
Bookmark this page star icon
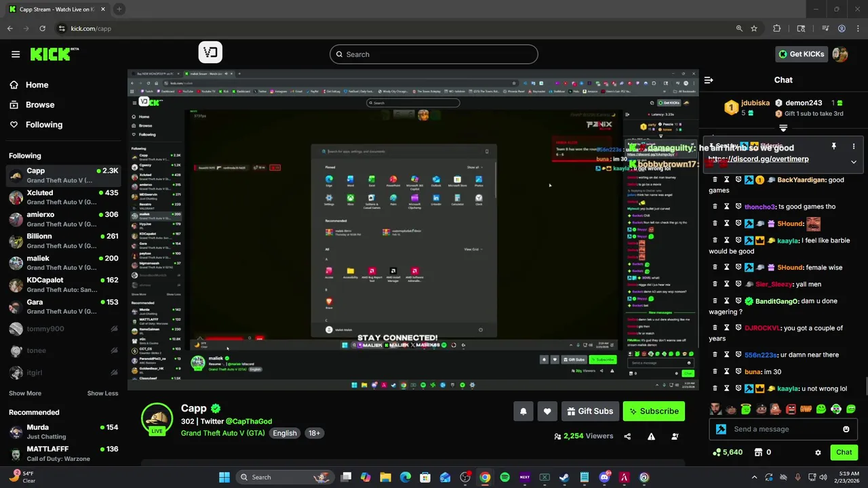754,28
